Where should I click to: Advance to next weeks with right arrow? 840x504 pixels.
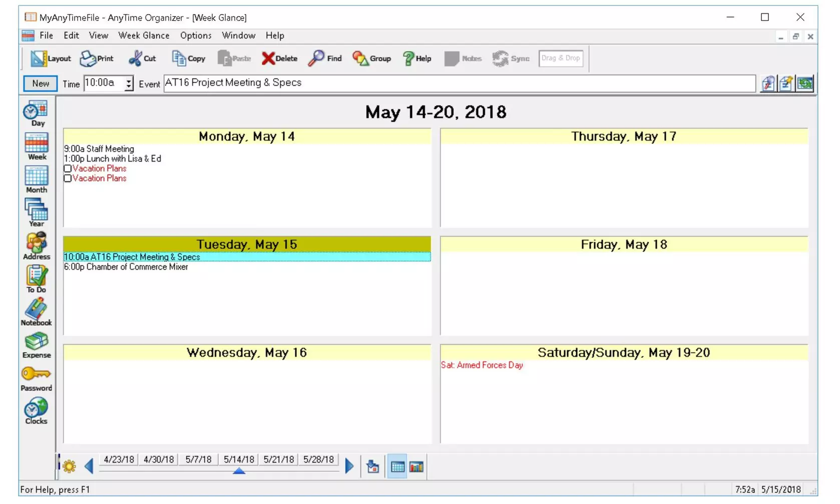[x=349, y=465]
